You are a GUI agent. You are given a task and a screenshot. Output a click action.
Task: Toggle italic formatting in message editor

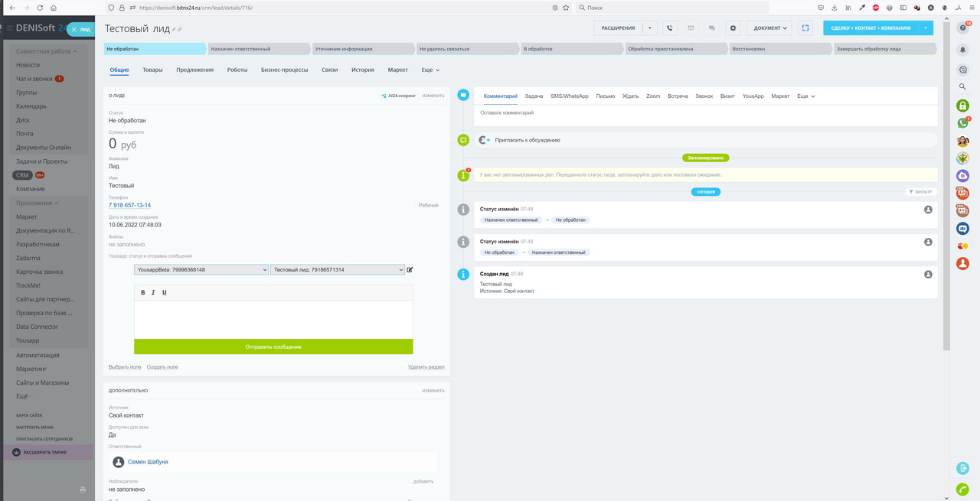pyautogui.click(x=153, y=293)
